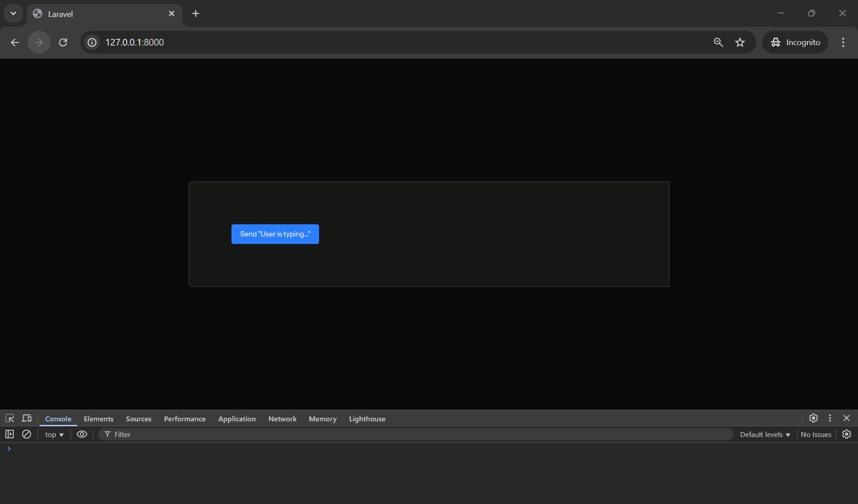Image resolution: width=858 pixels, height=504 pixels.
Task: Click the No Issues button
Action: pyautogui.click(x=816, y=434)
